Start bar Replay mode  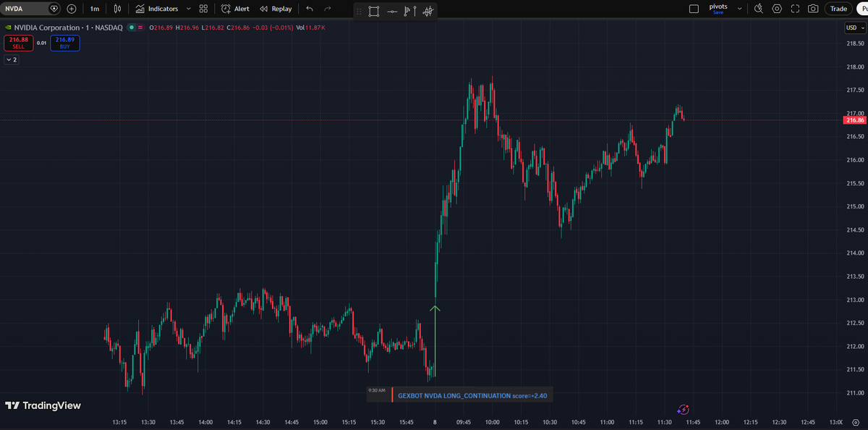pos(276,9)
